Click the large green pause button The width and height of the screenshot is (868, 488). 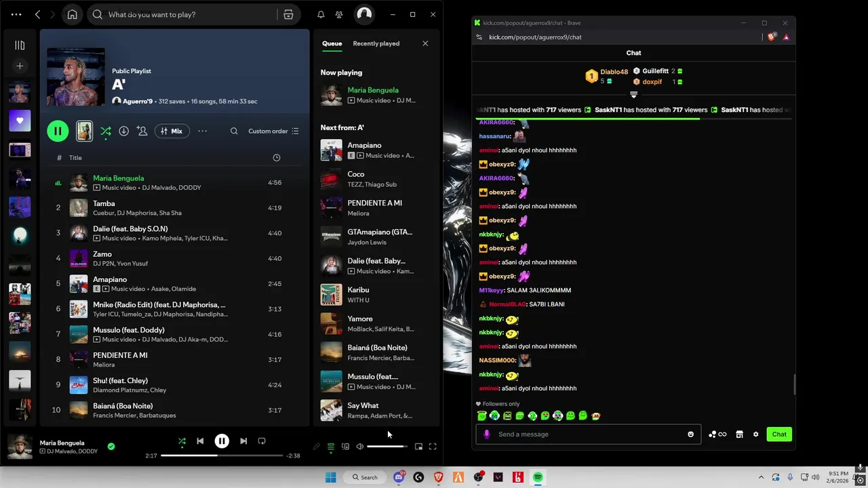(58, 131)
